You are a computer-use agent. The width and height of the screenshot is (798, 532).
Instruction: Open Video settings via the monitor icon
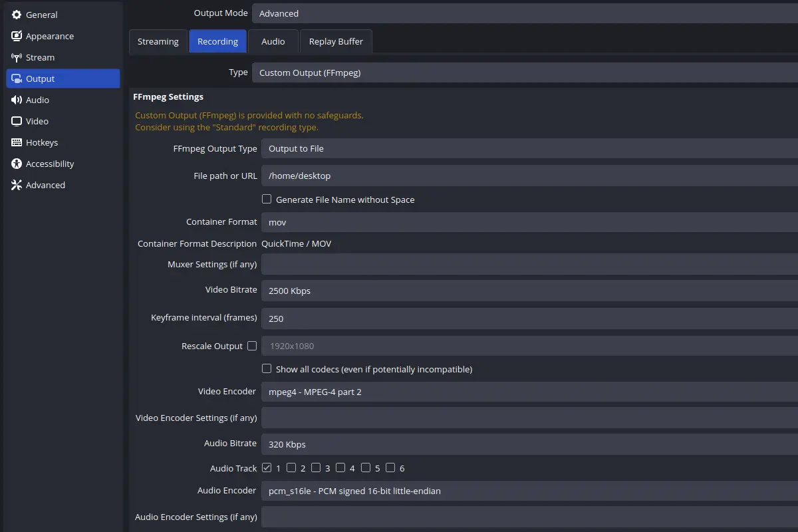point(15,120)
